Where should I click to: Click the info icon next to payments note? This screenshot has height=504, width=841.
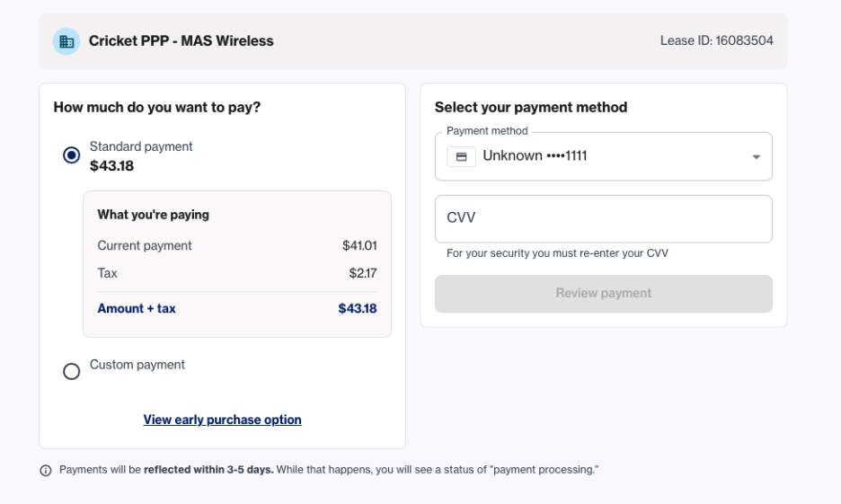click(x=46, y=470)
